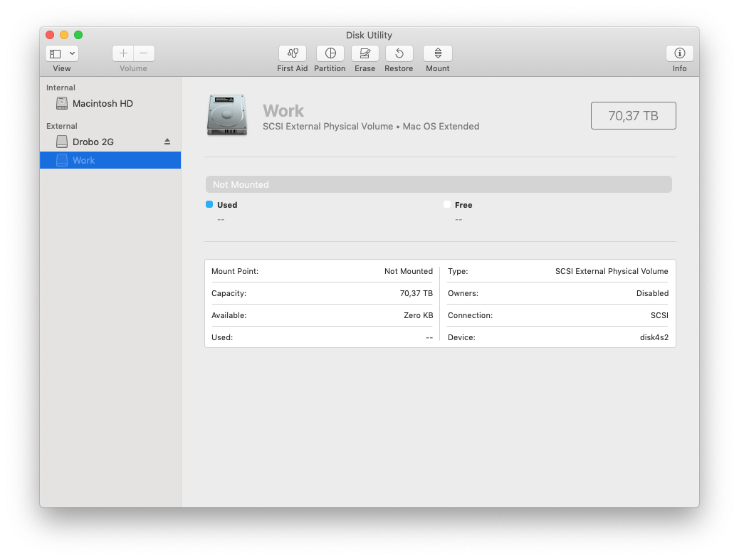Click the Erase toolbar icon

365,53
